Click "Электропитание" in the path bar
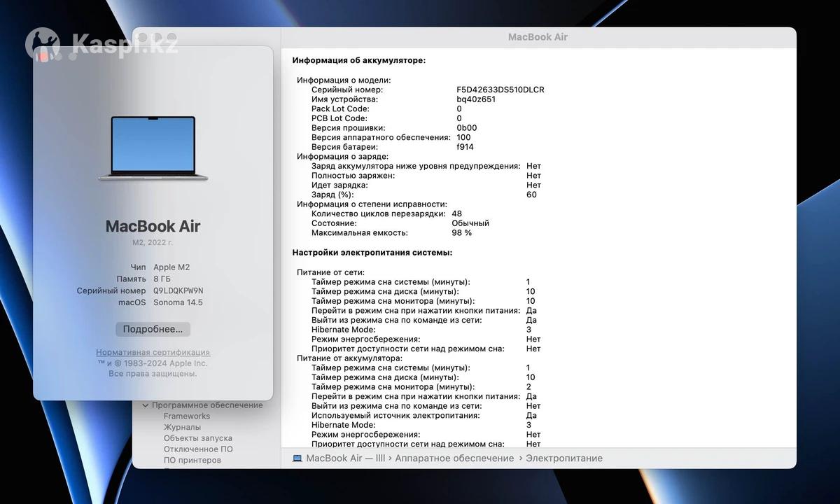The height and width of the screenshot is (504, 840). (x=563, y=458)
